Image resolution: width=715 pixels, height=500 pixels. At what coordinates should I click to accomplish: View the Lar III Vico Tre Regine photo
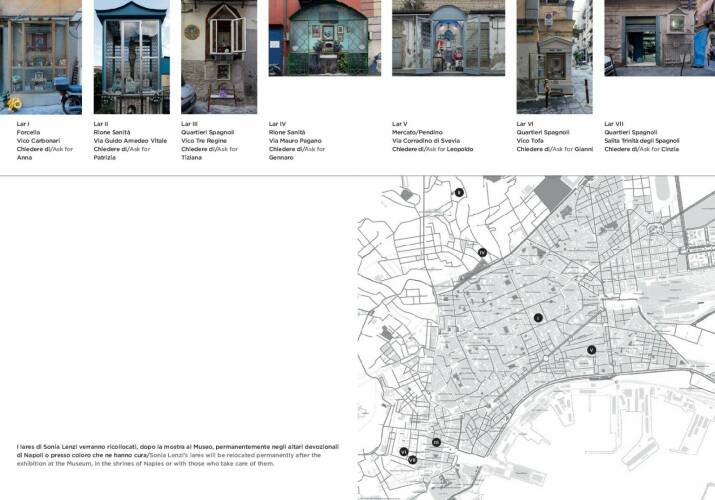click(x=219, y=56)
